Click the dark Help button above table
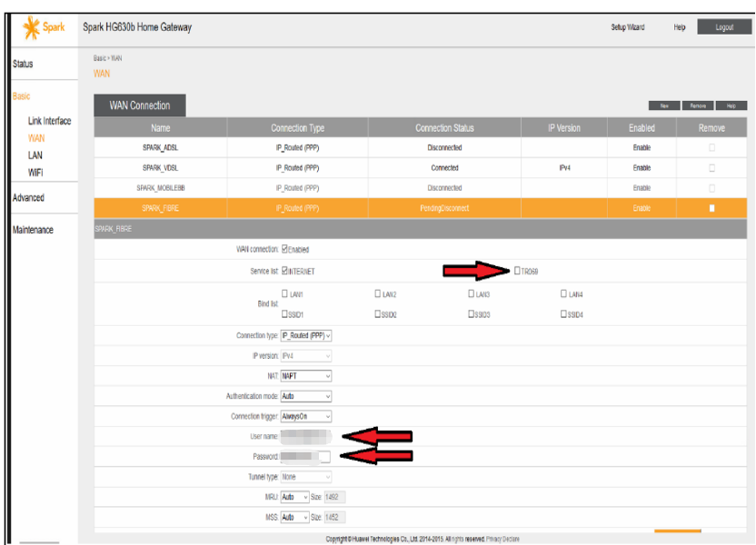 [x=731, y=105]
